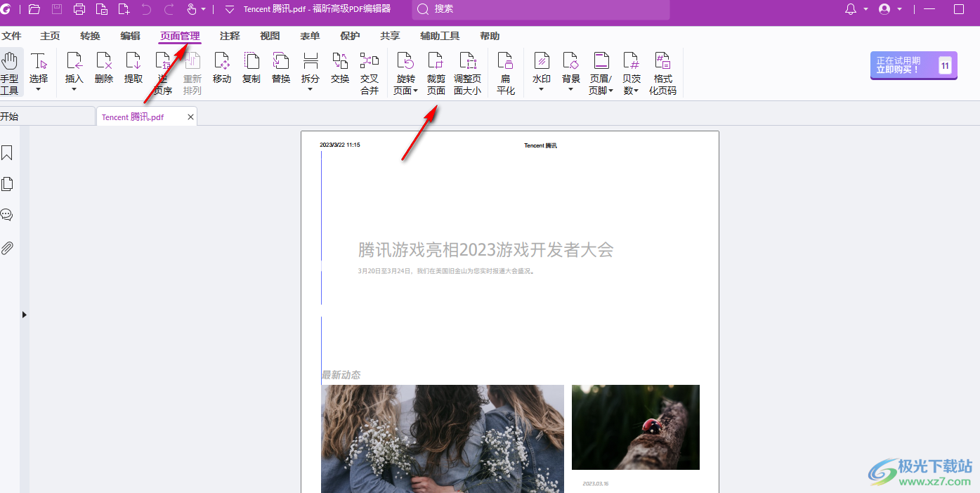Click the Delete pages tool (删除)
980x493 pixels.
104,68
